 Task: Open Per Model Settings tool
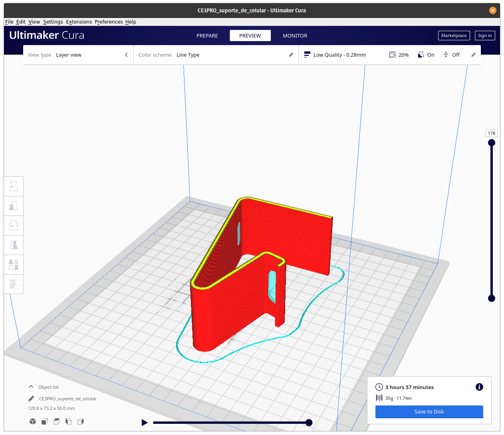14,265
